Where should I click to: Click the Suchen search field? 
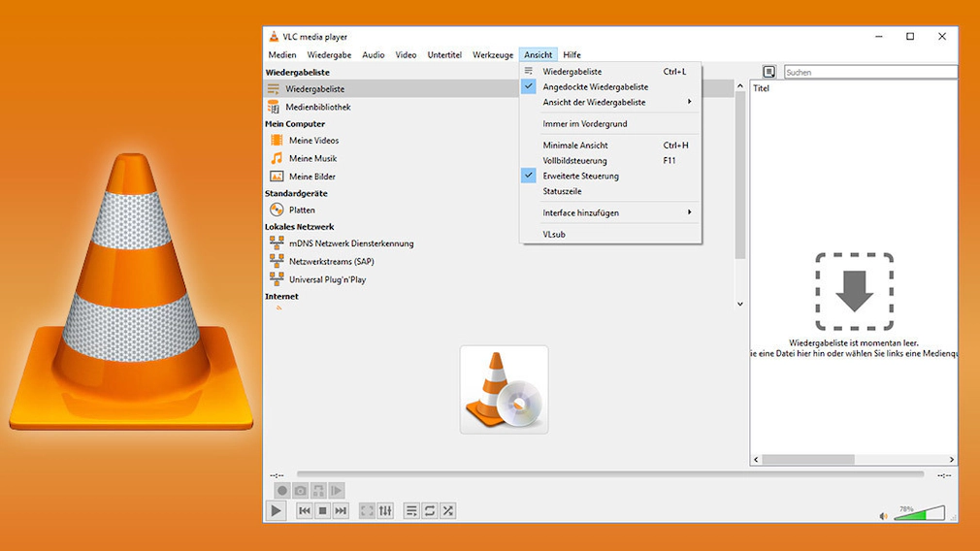[x=870, y=73]
